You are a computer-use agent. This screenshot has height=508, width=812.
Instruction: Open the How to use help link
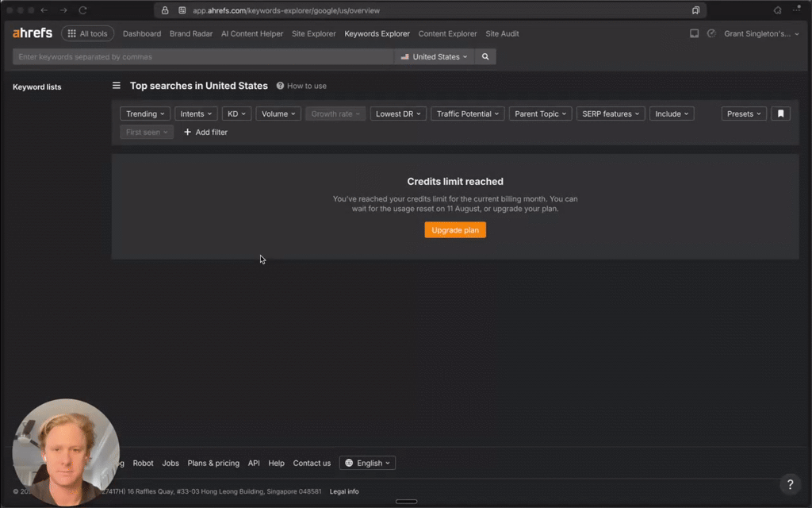point(301,86)
